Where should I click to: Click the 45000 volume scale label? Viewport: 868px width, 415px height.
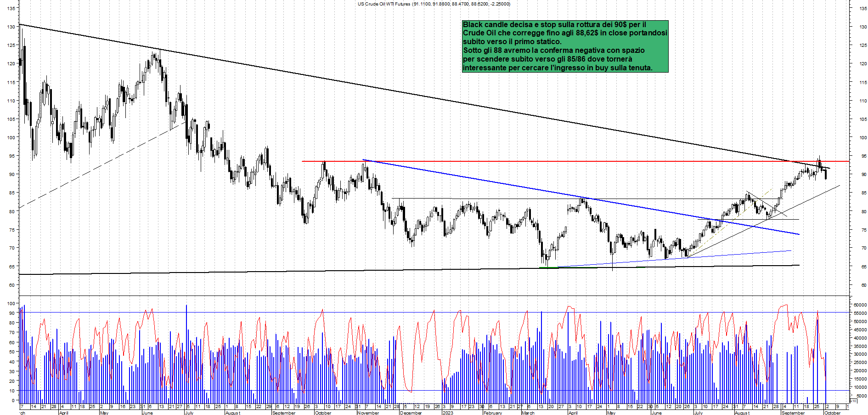860,330
